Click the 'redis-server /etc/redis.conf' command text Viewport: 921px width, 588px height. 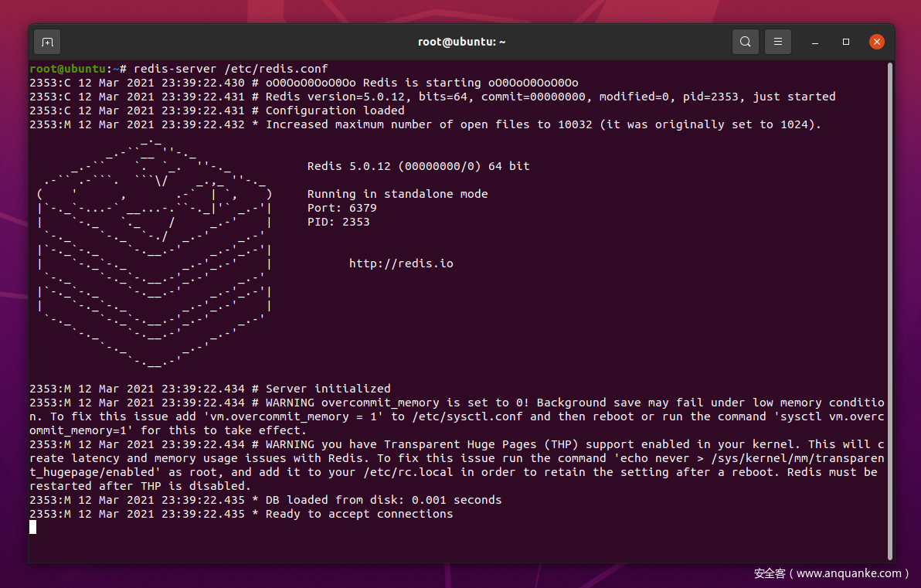(231, 69)
